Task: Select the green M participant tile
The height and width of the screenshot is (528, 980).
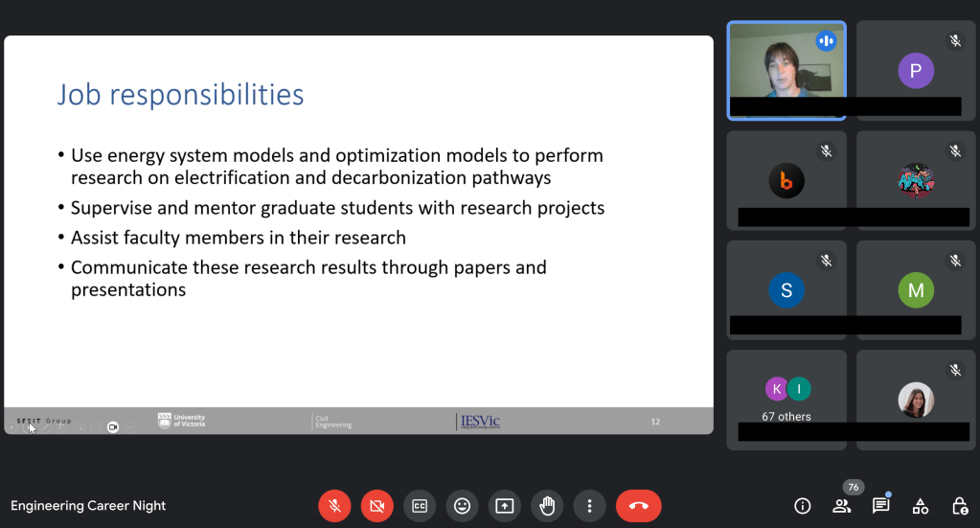Action: (916, 290)
